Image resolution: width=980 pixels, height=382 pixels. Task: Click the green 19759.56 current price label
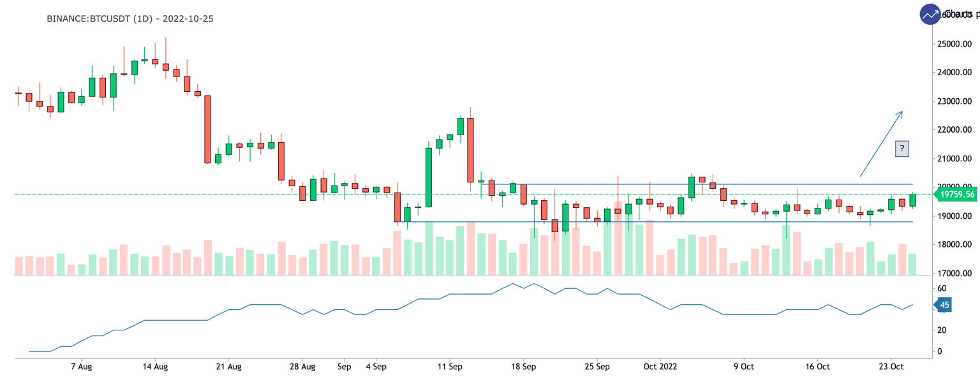coord(956,194)
